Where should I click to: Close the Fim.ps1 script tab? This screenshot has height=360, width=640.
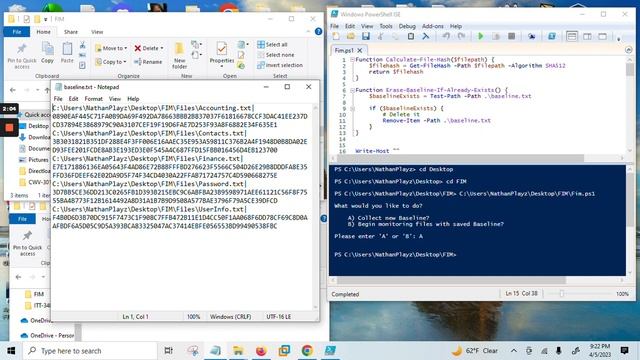(360, 51)
